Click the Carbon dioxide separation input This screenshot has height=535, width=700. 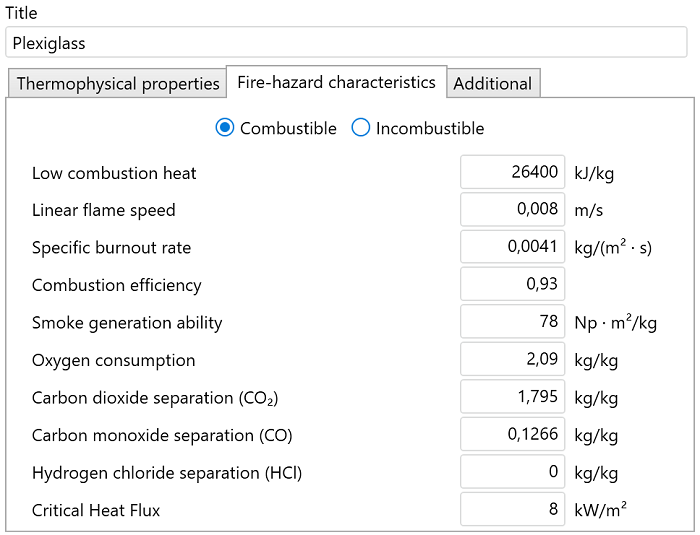(512, 397)
